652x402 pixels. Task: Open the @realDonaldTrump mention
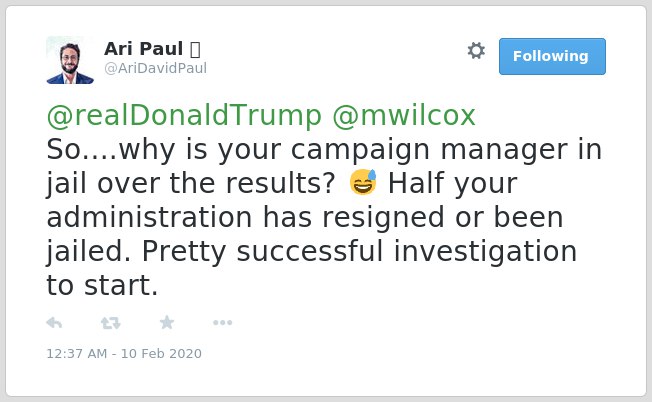point(184,116)
